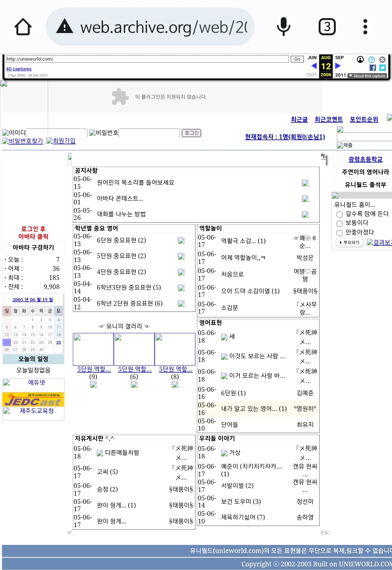Open third gallery thumbnail 5단원 역할 (8)
Image resolution: width=392 pixels, height=570 pixels.
(175, 349)
